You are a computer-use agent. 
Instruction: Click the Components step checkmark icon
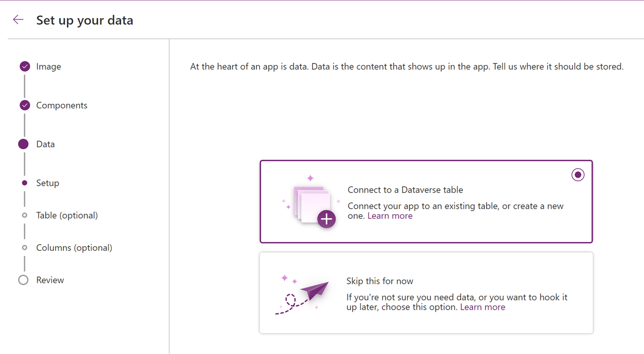coord(25,105)
